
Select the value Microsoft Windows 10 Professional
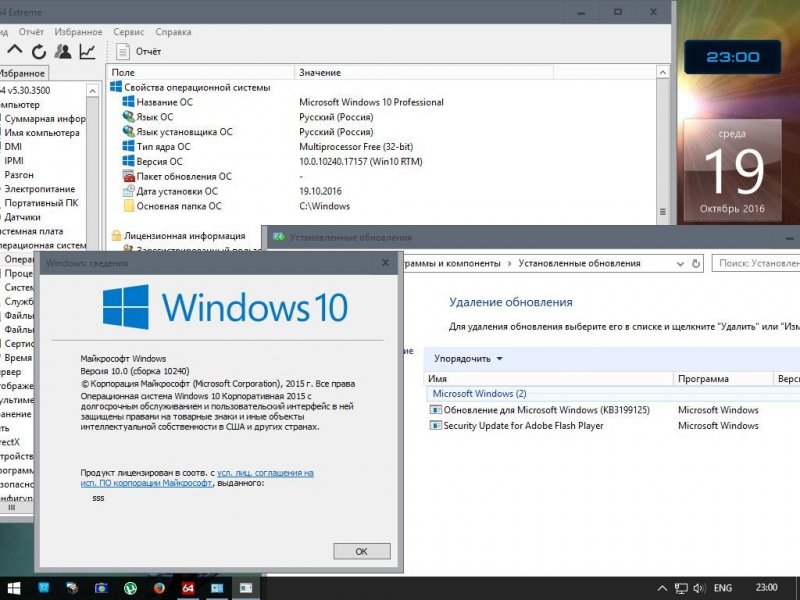pyautogui.click(x=371, y=102)
